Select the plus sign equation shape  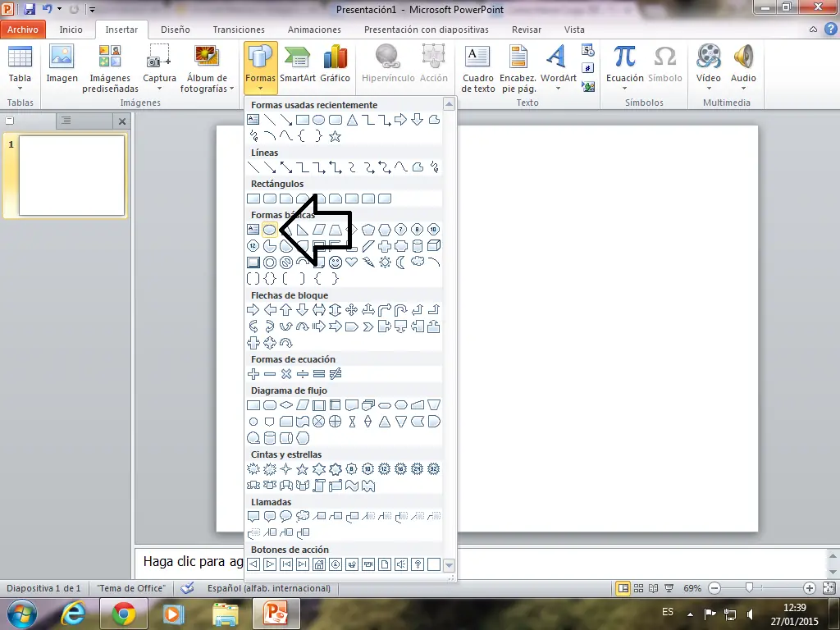click(x=253, y=374)
